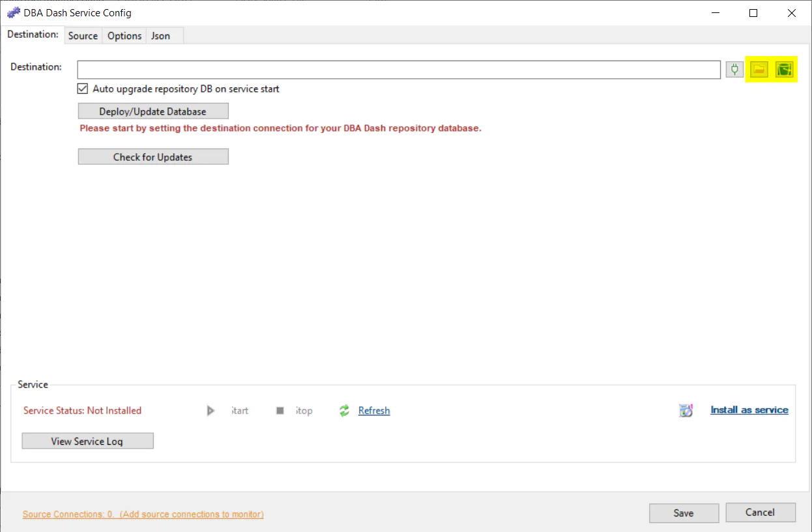The width and height of the screenshot is (812, 532).
Task: Click the green refresh arrows icon
Action: (x=344, y=411)
